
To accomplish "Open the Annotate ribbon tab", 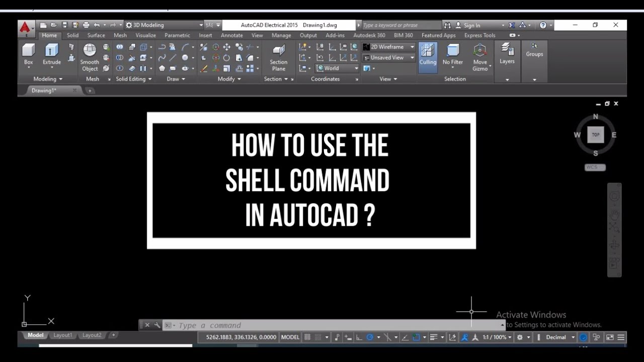I will point(232,35).
